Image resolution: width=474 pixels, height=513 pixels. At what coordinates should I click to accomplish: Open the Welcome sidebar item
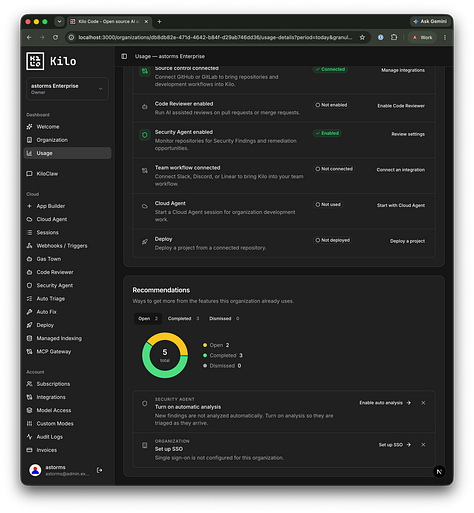click(x=67, y=127)
